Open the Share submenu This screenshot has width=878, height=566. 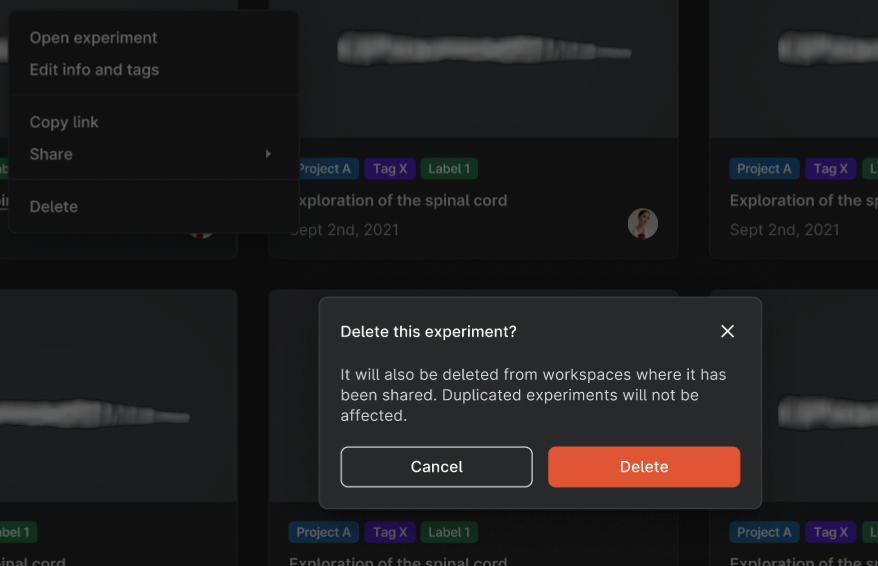152,154
